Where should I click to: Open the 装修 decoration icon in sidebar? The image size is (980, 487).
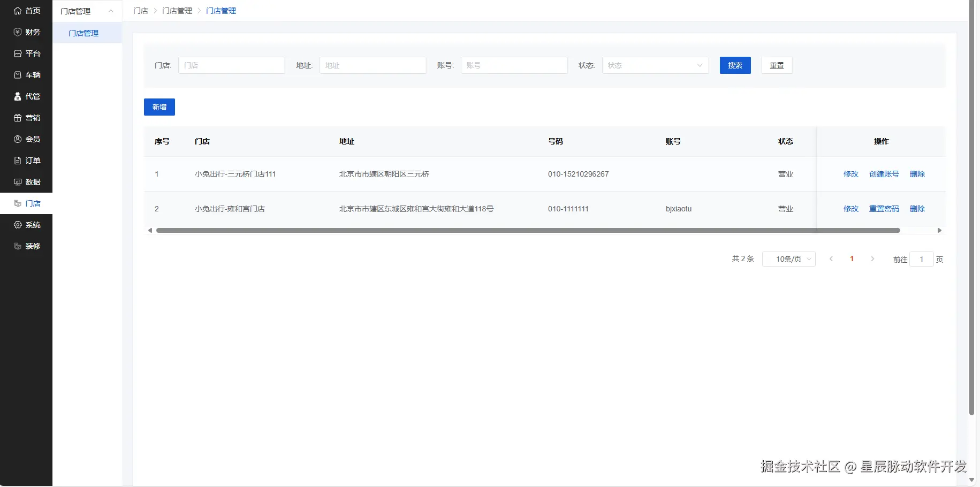click(x=18, y=246)
